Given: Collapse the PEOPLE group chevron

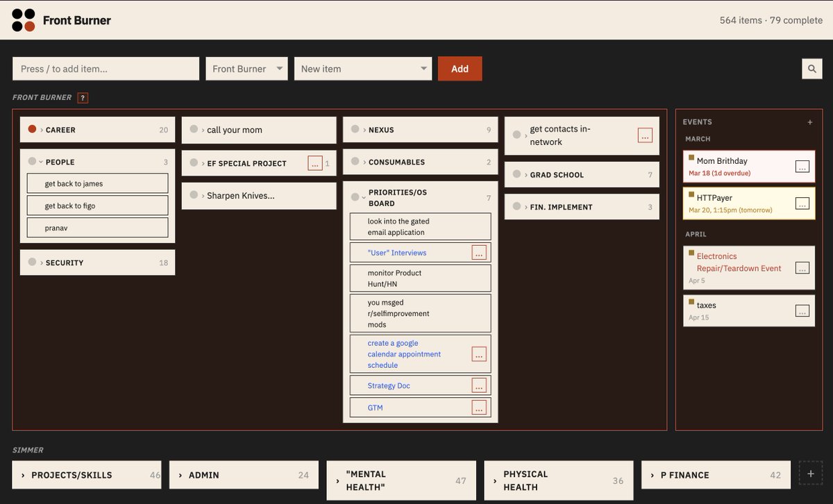Looking at the screenshot, I should click(42, 162).
